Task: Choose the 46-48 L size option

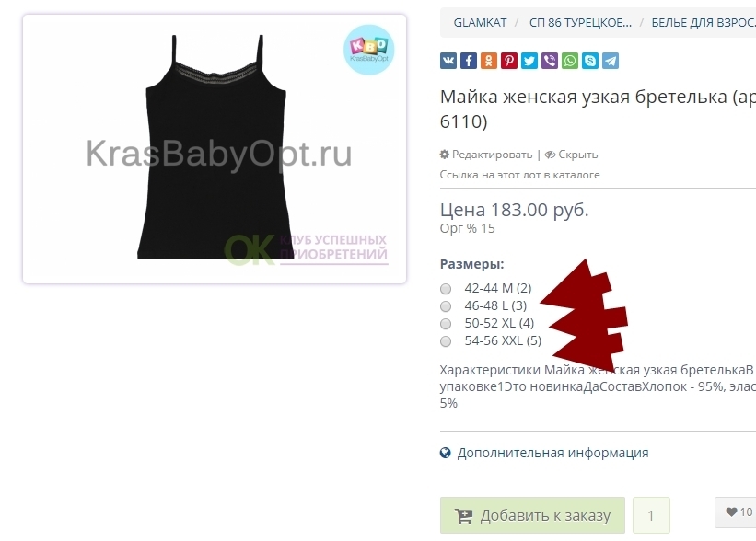Action: [x=446, y=305]
